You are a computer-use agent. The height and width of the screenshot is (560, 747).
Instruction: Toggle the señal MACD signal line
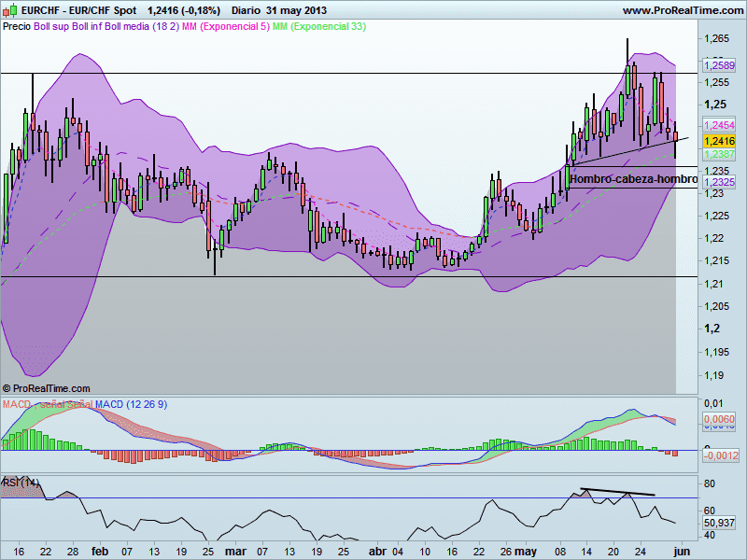click(51, 404)
